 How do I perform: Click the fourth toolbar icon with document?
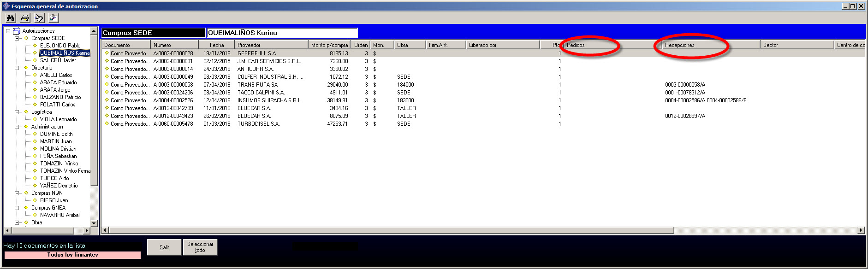click(x=54, y=18)
